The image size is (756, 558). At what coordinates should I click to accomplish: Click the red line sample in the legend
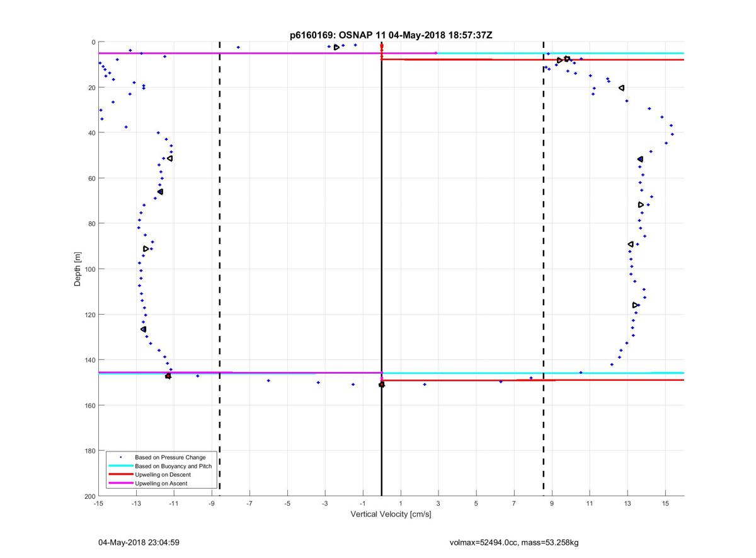pyautogui.click(x=120, y=475)
